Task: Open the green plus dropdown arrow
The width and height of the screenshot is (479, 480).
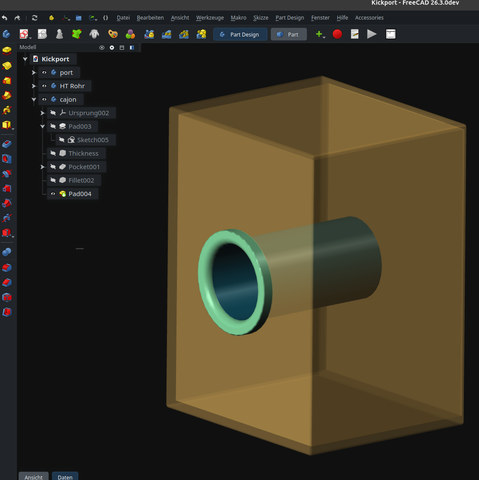Action: coord(324,37)
